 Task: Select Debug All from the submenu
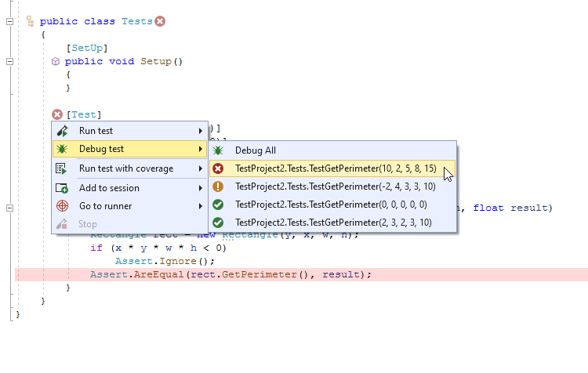click(256, 150)
